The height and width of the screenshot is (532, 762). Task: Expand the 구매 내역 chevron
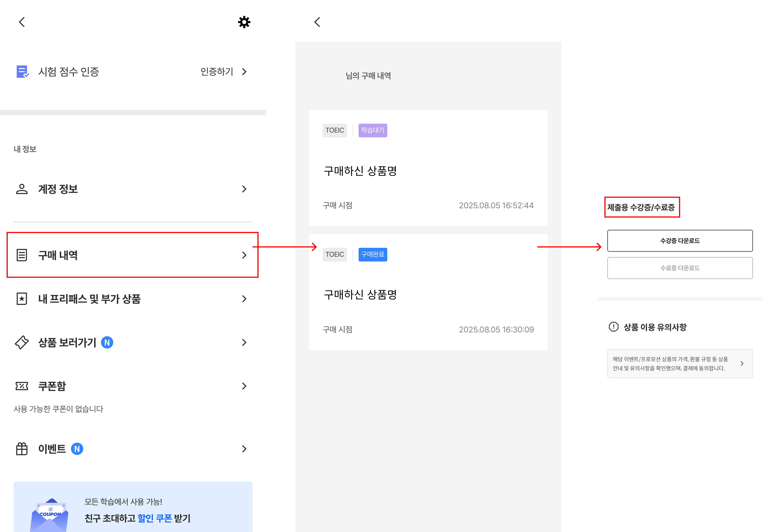tap(244, 255)
